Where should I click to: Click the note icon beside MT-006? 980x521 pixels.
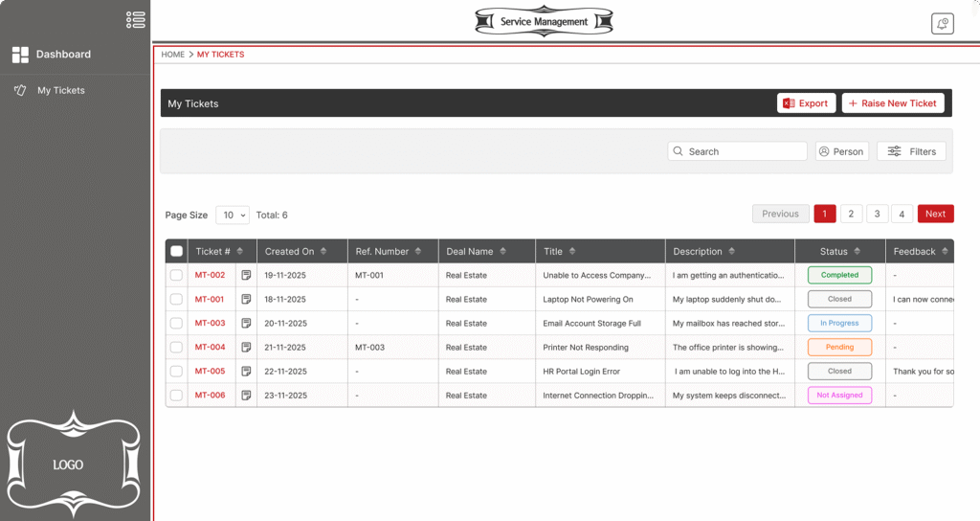[246, 396]
